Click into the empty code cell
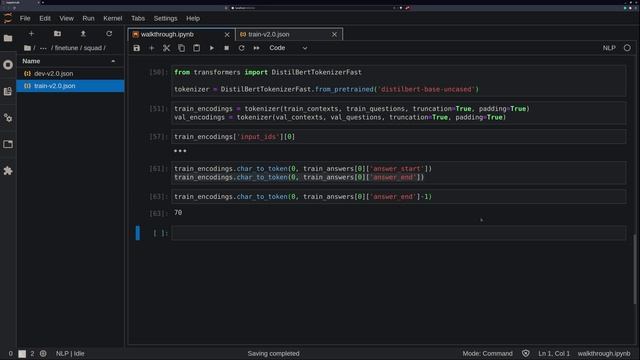Image resolution: width=640 pixels, height=360 pixels. coord(399,233)
